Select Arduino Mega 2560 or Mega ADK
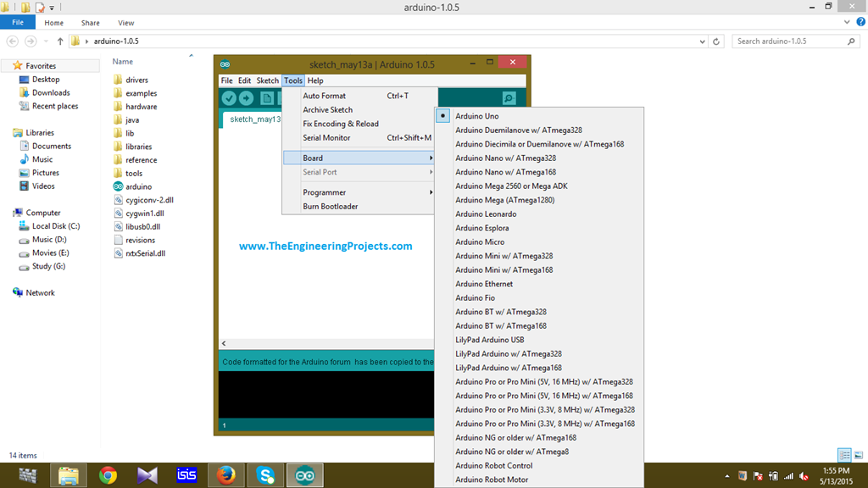Screen dimensions: 868x488 (509, 186)
